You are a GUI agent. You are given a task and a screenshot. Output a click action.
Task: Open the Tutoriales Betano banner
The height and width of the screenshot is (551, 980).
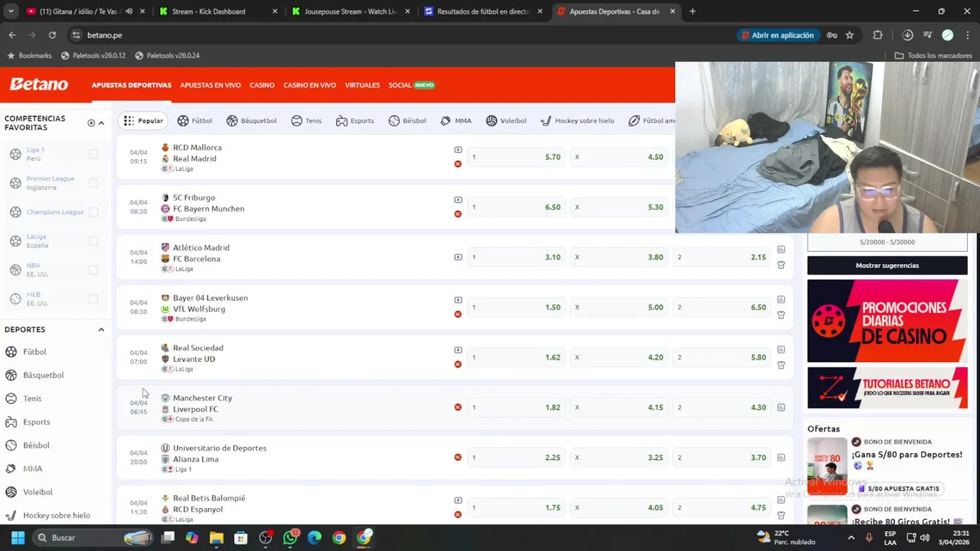[887, 388]
